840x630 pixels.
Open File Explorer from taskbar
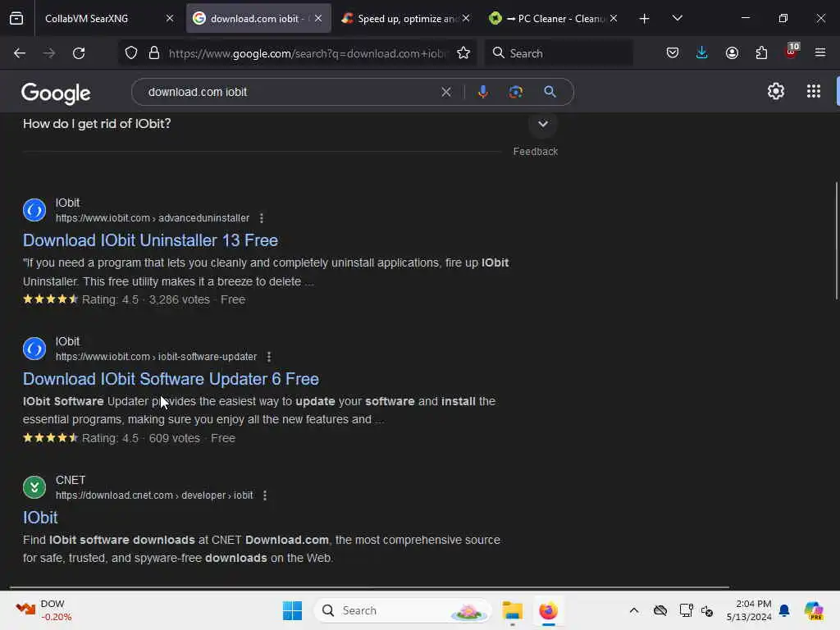[x=512, y=610]
